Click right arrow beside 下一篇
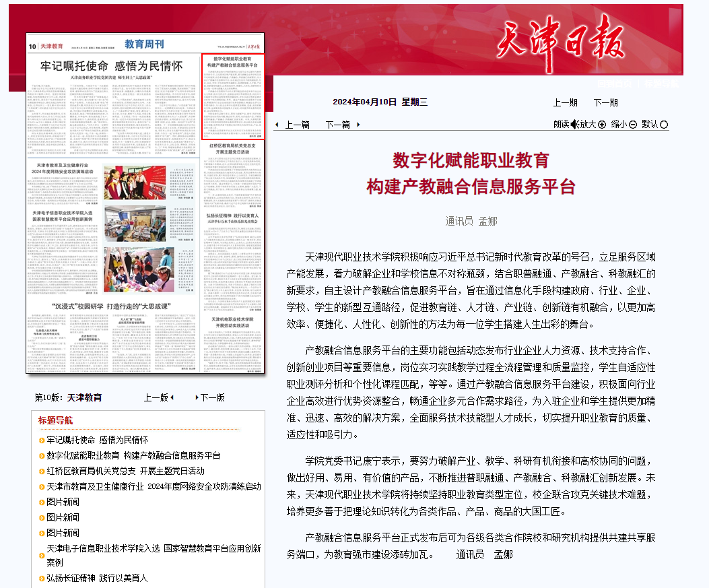Image resolution: width=709 pixels, height=588 pixels. (x=358, y=125)
